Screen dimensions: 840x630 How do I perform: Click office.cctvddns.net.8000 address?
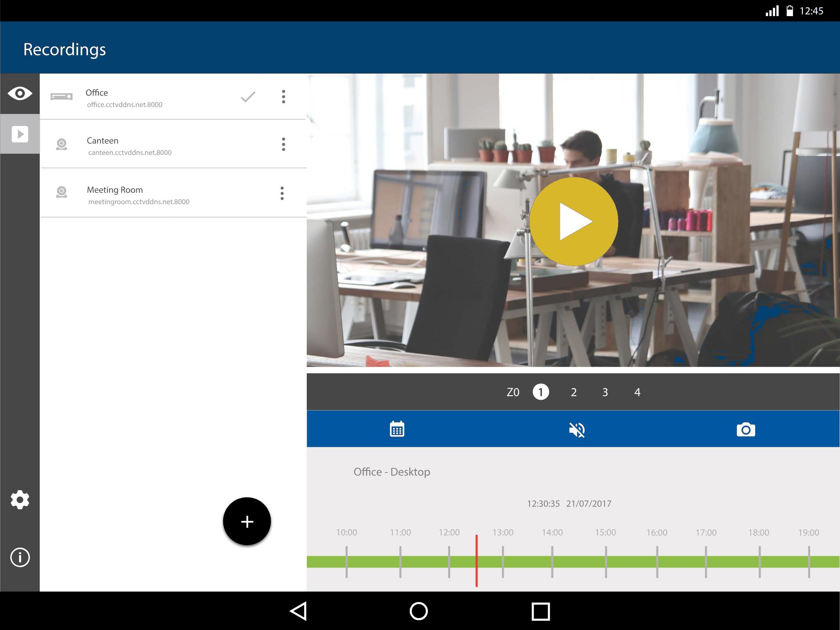pos(124,105)
